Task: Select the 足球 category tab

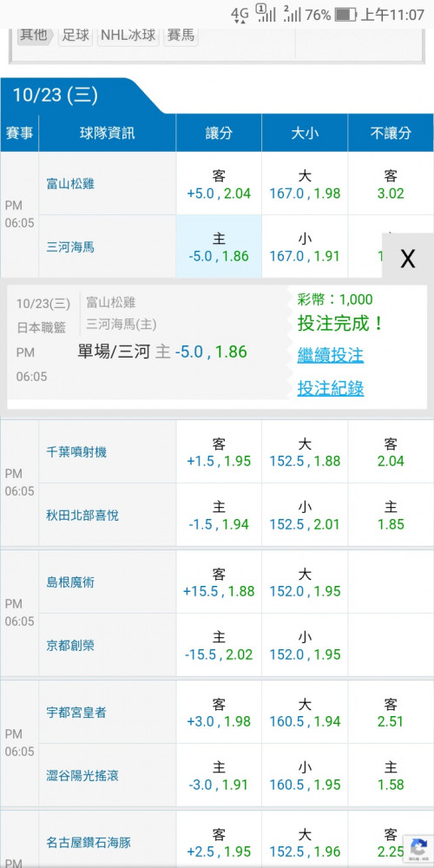Action: [x=76, y=36]
